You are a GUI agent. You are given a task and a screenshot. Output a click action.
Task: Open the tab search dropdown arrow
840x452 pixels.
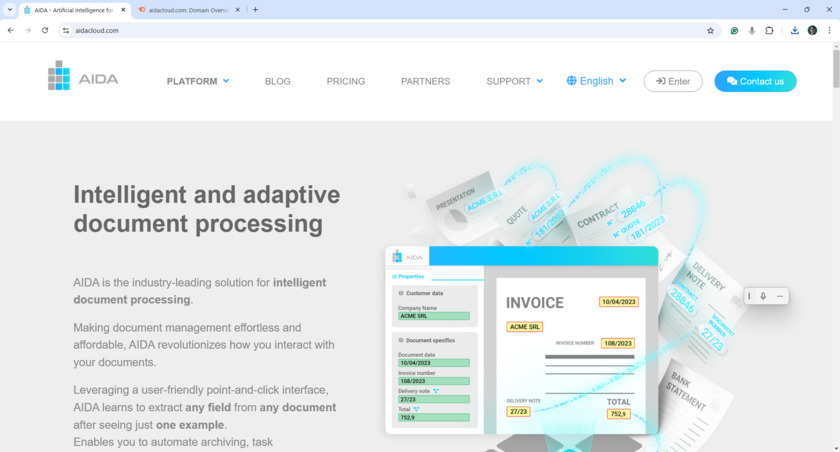point(10,10)
